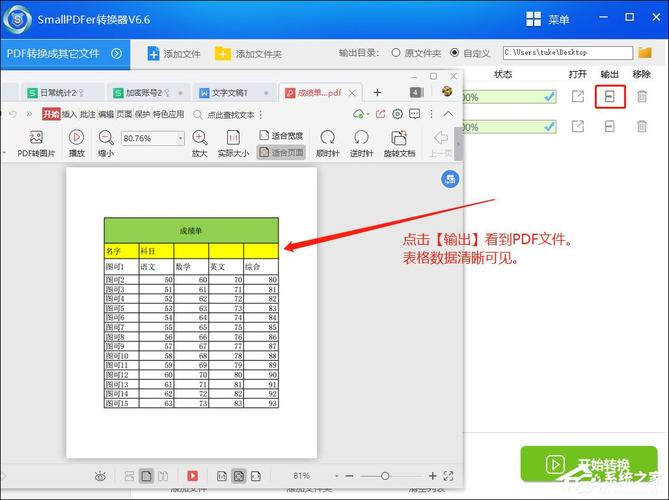Click the 放大 zoom-in magnifier
The width and height of the screenshot is (669, 500).
pyautogui.click(x=199, y=144)
